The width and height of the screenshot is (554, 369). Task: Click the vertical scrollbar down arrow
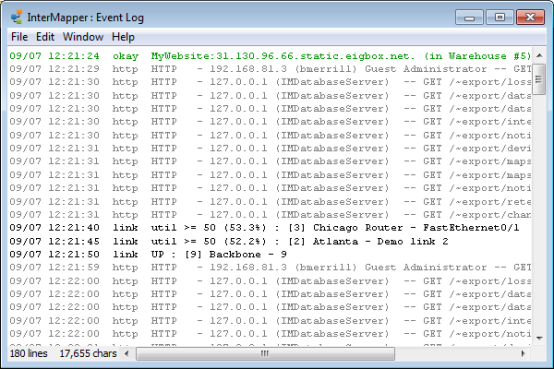pyautogui.click(x=539, y=338)
